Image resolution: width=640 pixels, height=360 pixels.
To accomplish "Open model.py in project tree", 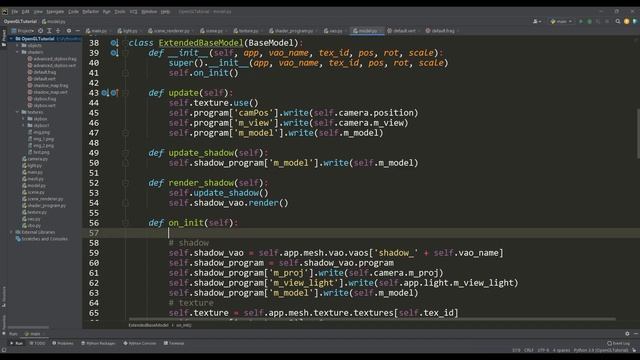I will click(33, 185).
